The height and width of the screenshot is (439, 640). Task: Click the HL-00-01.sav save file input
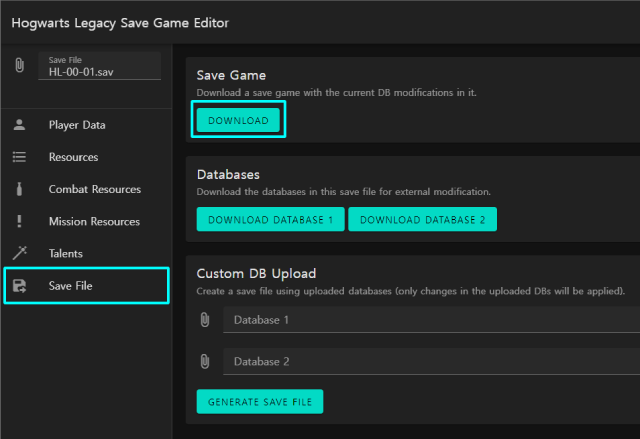tap(100, 66)
